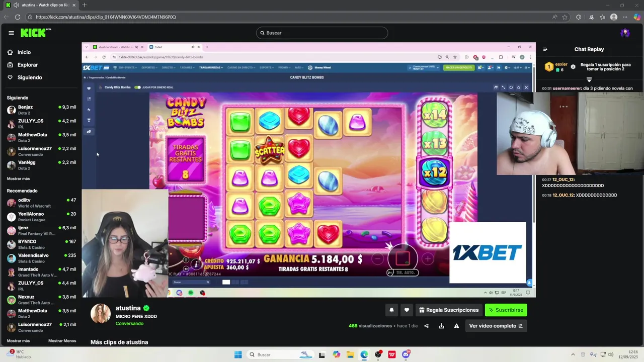The height and width of the screenshot is (362, 644).
Task: Click the 468 visualizaciones text
Action: pos(370,326)
